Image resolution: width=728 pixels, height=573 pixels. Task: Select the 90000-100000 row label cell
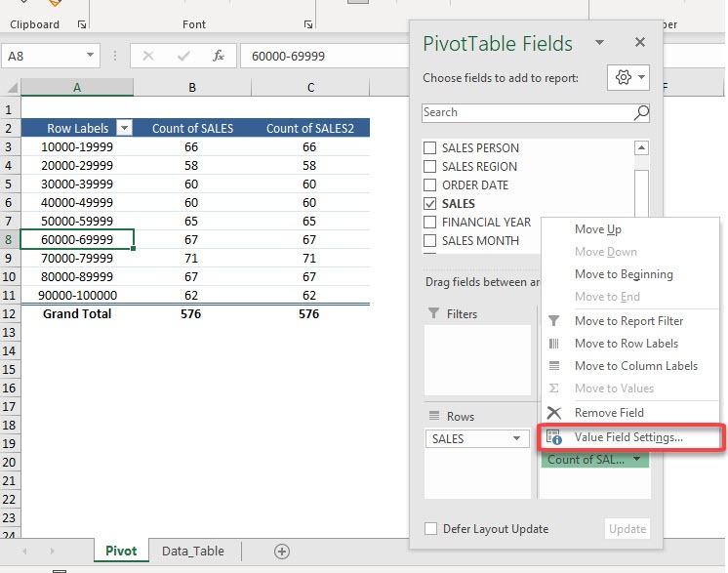77,296
